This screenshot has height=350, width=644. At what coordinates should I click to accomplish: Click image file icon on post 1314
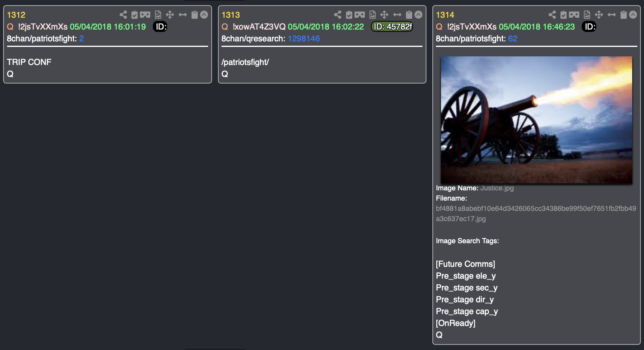point(587,15)
